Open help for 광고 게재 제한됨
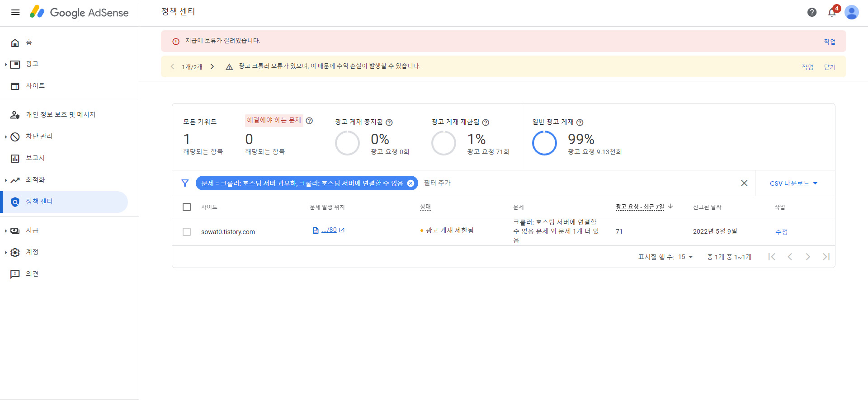 pos(486,122)
